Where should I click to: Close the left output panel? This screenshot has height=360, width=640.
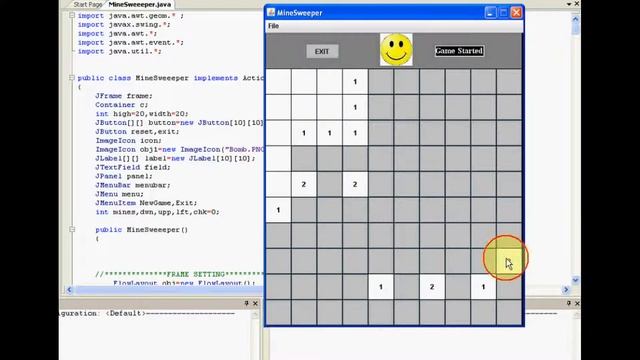coord(255,303)
